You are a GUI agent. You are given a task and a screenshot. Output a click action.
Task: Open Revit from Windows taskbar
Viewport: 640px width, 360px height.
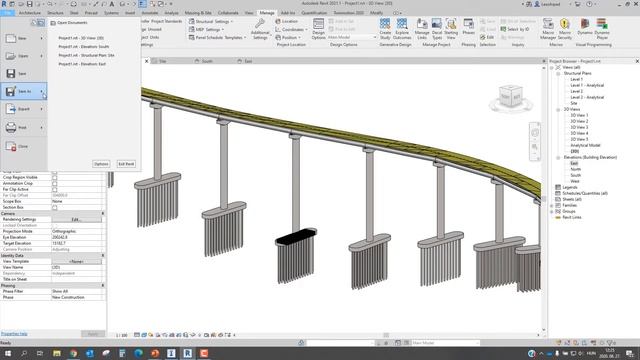187,353
